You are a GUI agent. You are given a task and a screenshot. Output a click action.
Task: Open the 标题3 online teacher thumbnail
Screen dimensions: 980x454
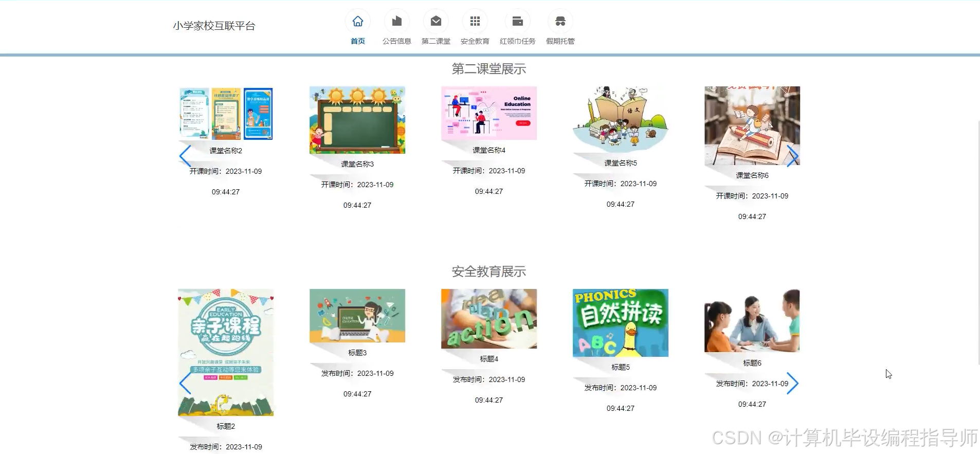pos(357,316)
